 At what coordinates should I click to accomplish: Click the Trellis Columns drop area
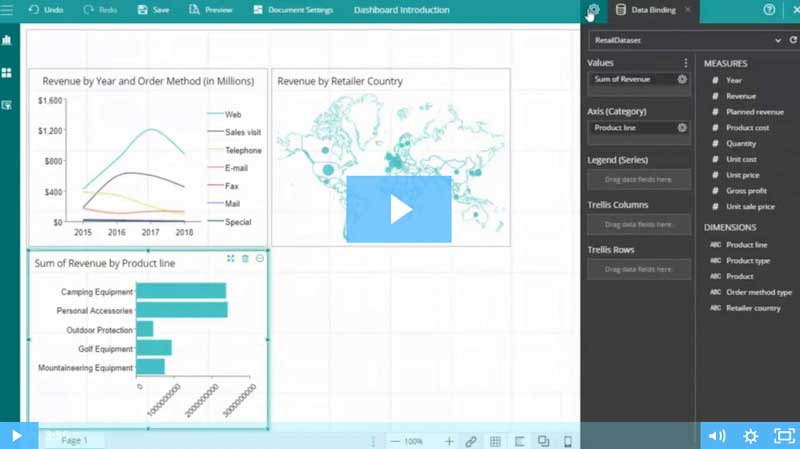point(639,224)
